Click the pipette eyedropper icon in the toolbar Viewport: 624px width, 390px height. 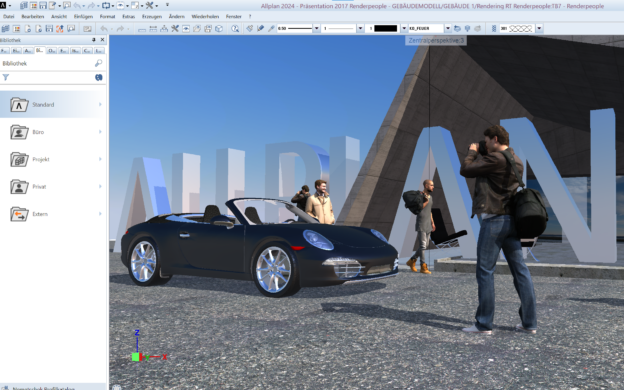pos(271,28)
